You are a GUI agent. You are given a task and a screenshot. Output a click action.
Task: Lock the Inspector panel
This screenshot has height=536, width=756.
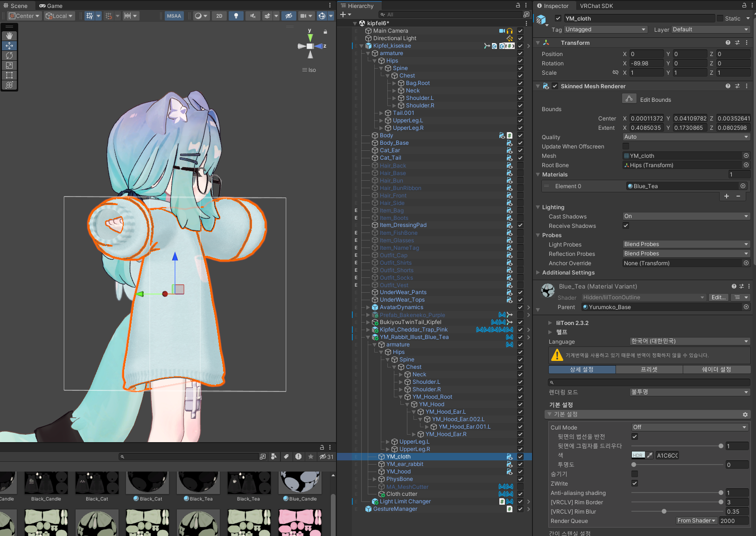[744, 6]
